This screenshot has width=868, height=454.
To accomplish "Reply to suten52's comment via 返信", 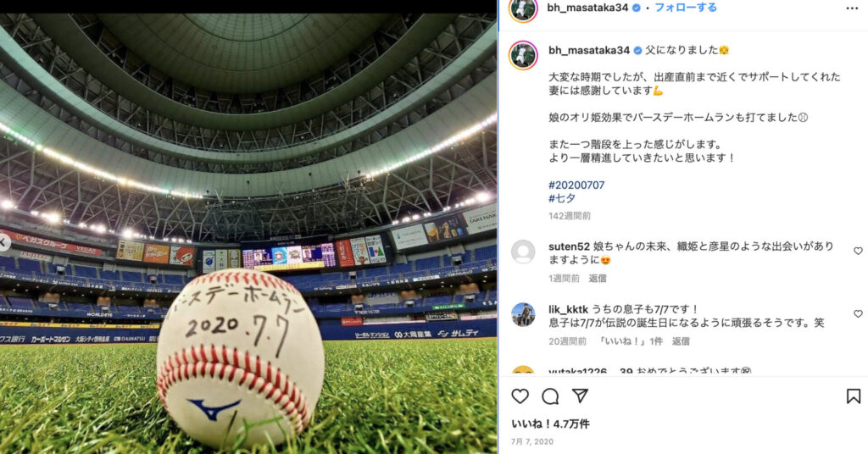I will (598, 279).
